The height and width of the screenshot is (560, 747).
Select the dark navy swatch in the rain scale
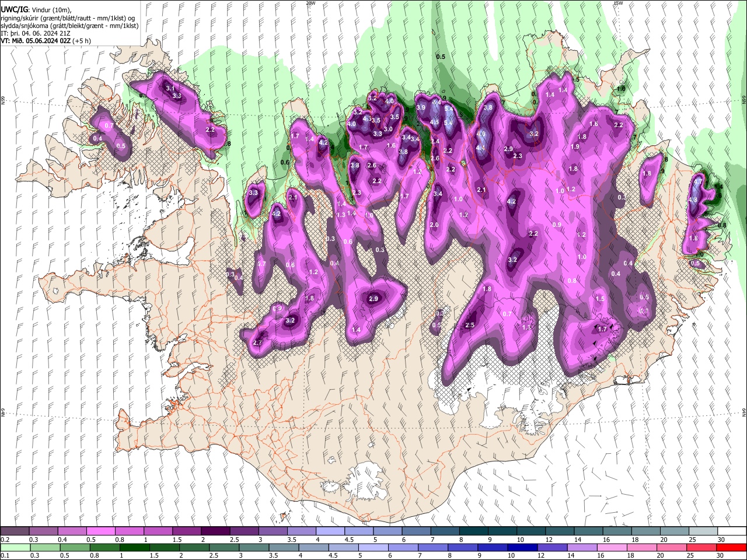coord(522,547)
